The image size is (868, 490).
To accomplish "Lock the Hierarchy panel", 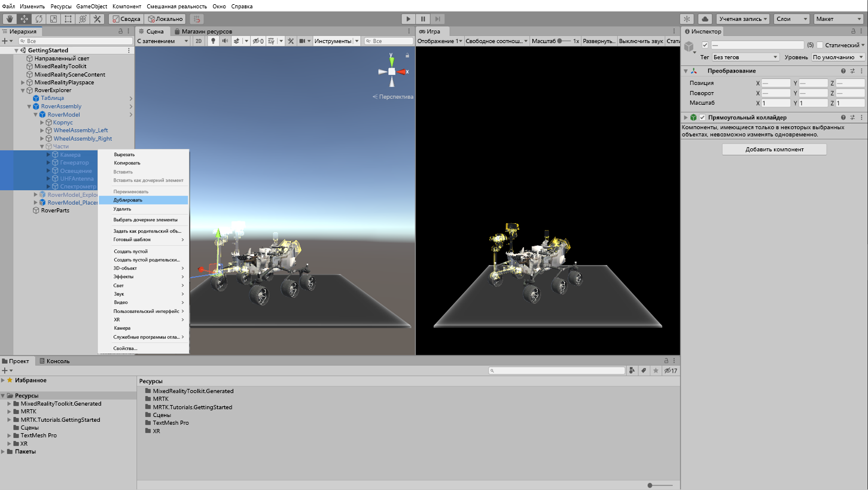I will click(120, 31).
